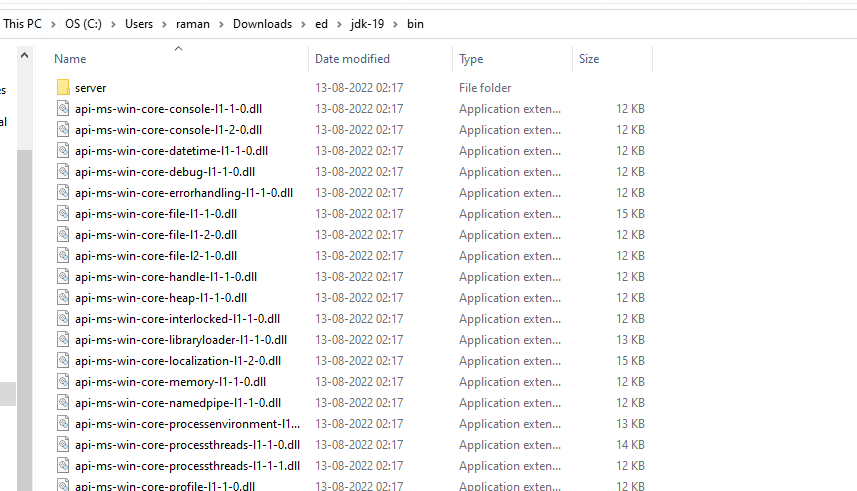Viewport: 857px width, 491px height.
Task: Select the api-ms-win-core-datetime-l1-1-0.dll file icon
Action: [x=63, y=150]
